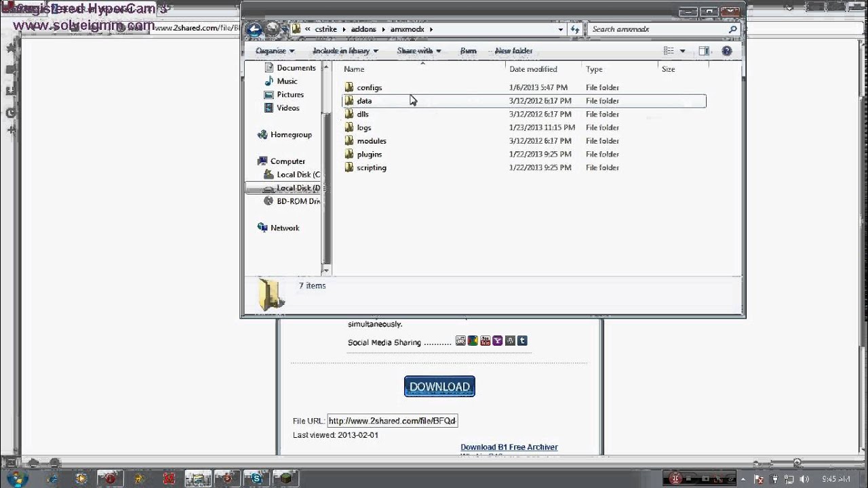Open Explorer's Help question mark icon
Screen dimensions: 868x488
coord(727,51)
